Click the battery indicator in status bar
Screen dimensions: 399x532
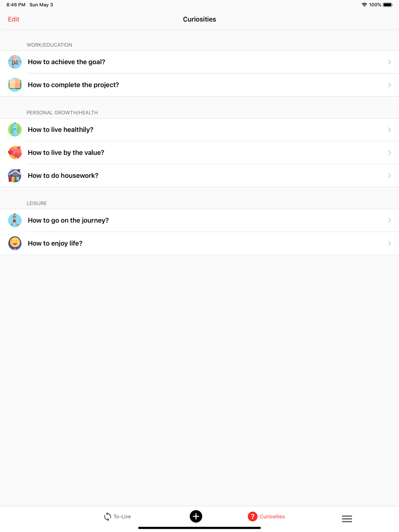387,5
